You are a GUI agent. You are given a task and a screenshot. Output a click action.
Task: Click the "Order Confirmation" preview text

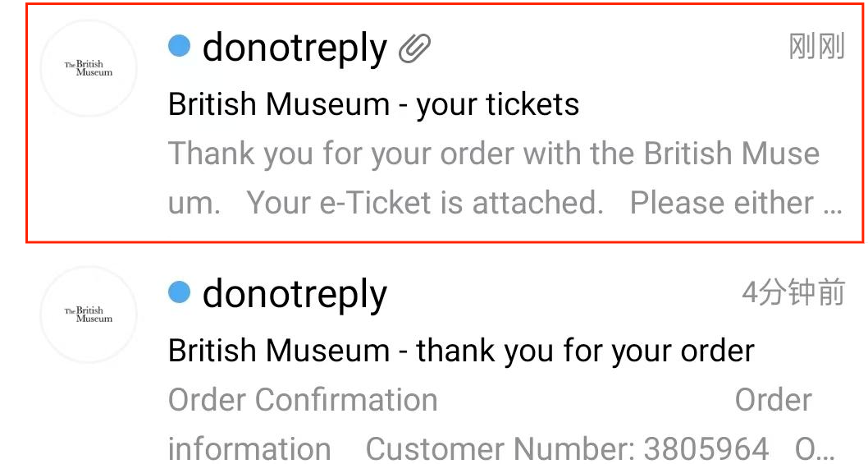point(303,400)
